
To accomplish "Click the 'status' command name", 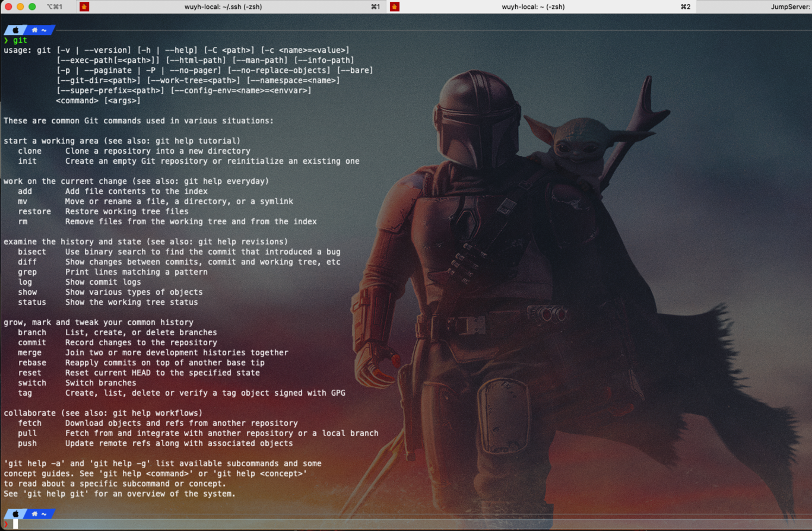I will [32, 303].
